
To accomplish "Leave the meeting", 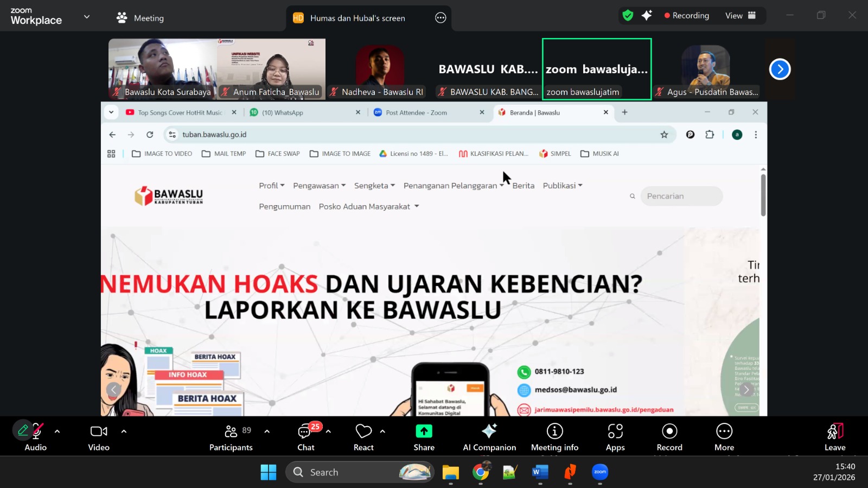I will point(835,437).
